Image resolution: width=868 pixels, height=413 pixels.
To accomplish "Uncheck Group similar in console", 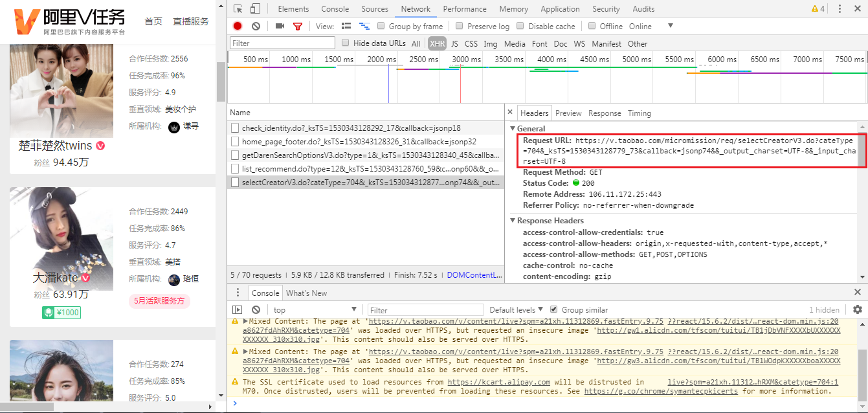I will [x=553, y=309].
